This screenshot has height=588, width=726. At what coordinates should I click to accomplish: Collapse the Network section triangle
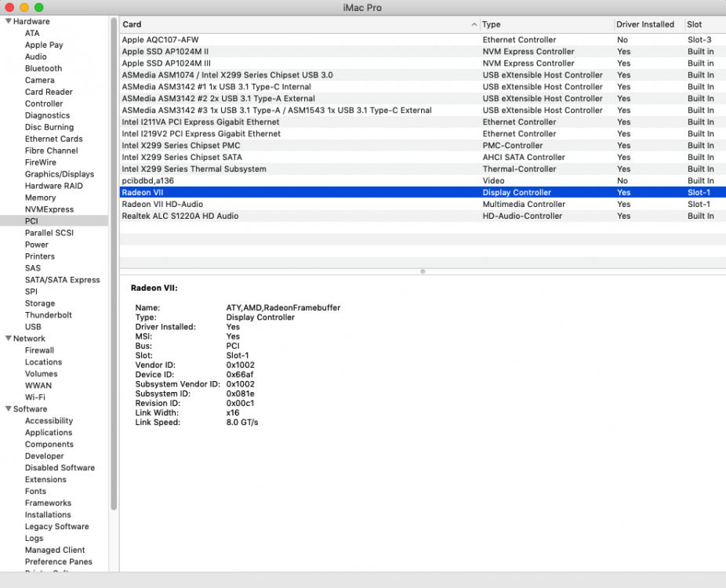click(x=9, y=339)
